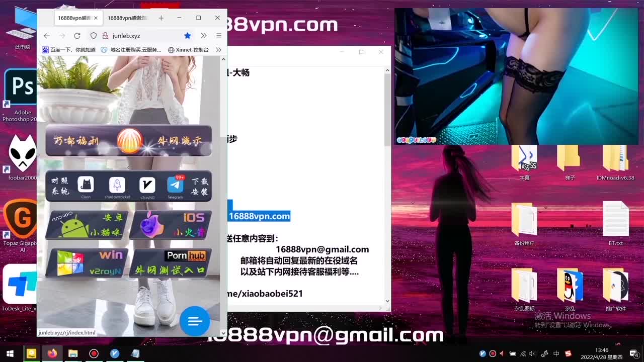Click Firefox in the Windows taskbar

point(52,353)
